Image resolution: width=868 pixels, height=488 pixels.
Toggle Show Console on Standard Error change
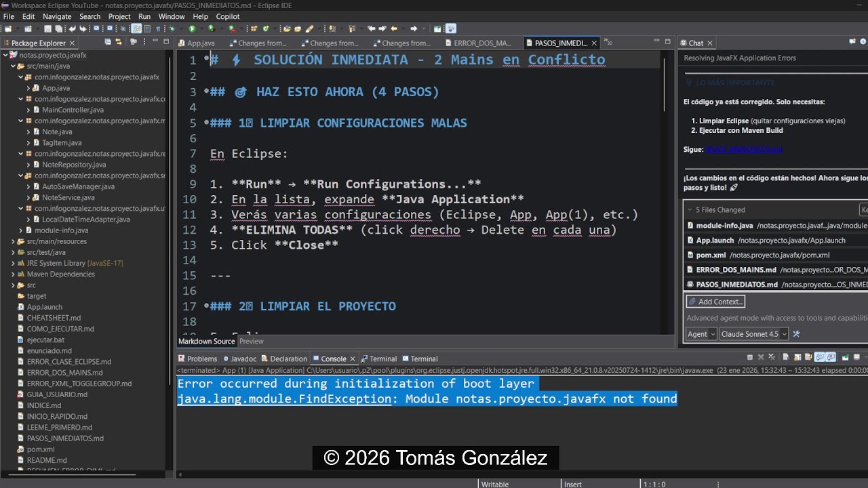[831, 357]
